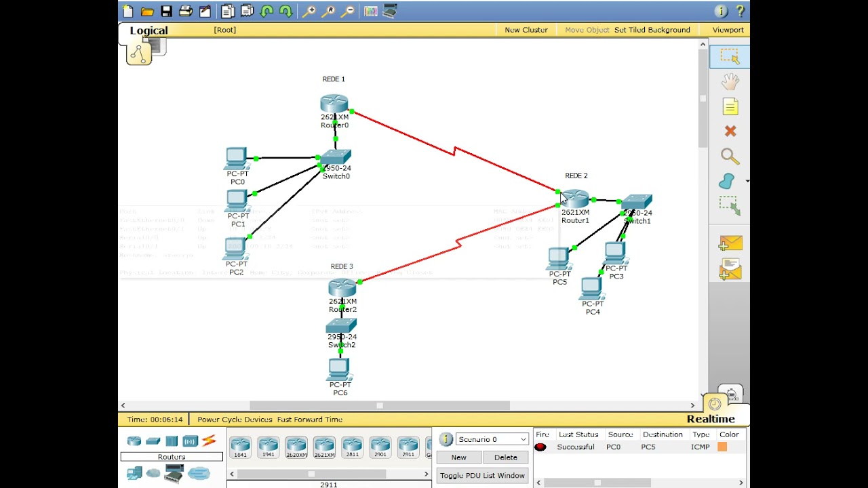
Task: Click the Delete scenario button
Action: pos(505,457)
